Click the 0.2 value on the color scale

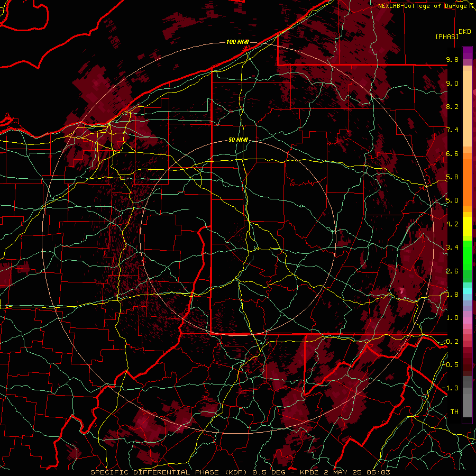click(x=452, y=342)
